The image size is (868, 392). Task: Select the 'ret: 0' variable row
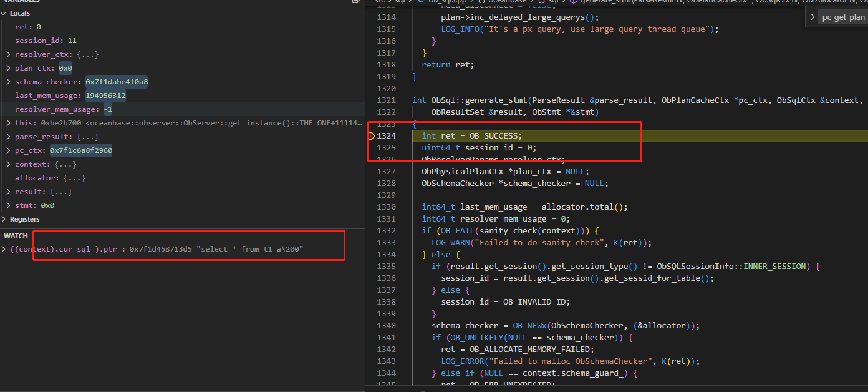[x=182, y=27]
